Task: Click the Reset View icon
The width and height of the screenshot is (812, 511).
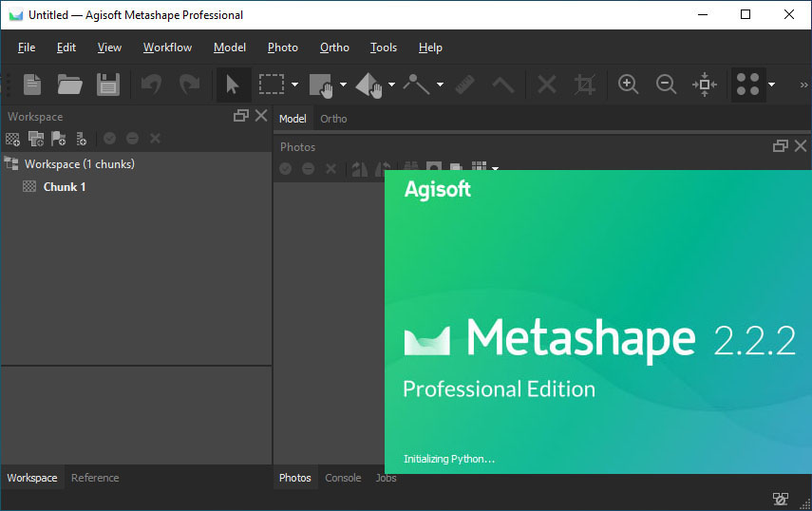Action: point(705,85)
